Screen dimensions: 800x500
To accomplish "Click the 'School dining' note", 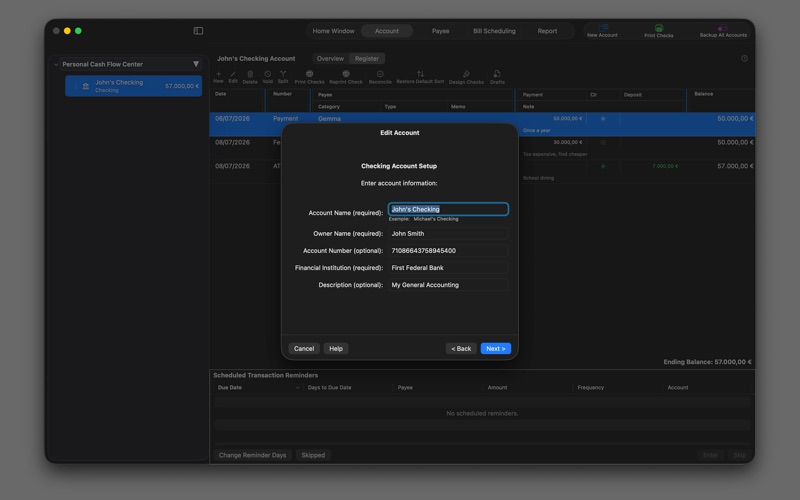I will 538,178.
